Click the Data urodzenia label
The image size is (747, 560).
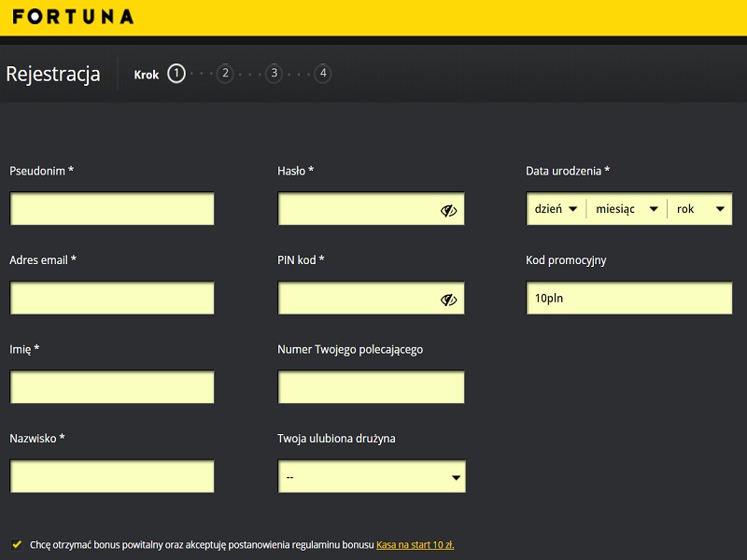pyautogui.click(x=568, y=171)
